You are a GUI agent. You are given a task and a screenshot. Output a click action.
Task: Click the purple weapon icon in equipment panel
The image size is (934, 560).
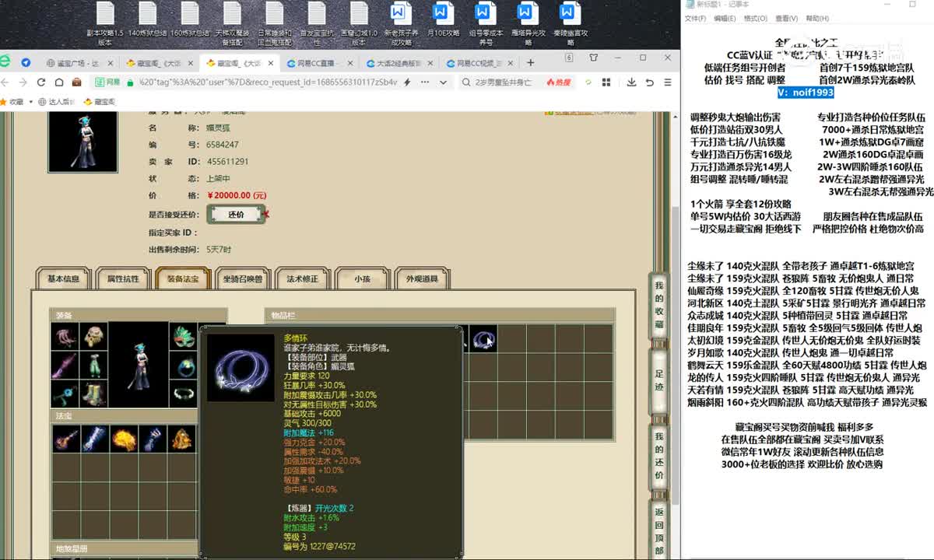[x=65, y=366]
